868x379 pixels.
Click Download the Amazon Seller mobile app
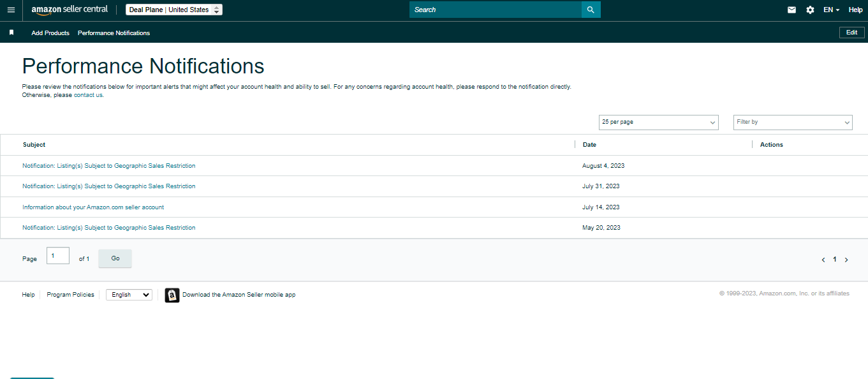tap(239, 295)
